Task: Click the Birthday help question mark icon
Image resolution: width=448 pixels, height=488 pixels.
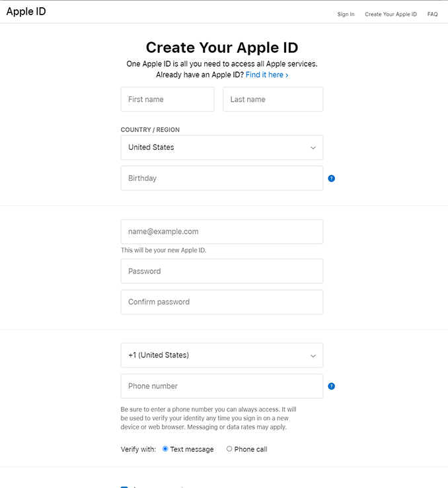Action: 331,178
